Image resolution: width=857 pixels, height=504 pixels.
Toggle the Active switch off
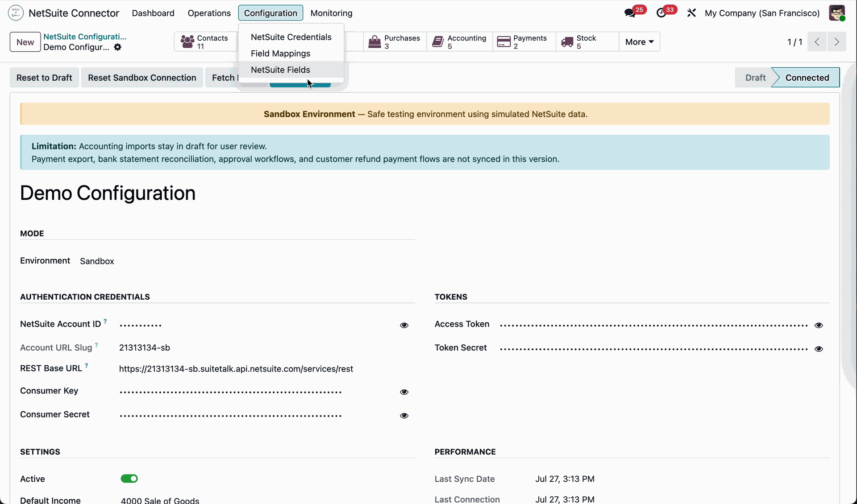(x=129, y=479)
